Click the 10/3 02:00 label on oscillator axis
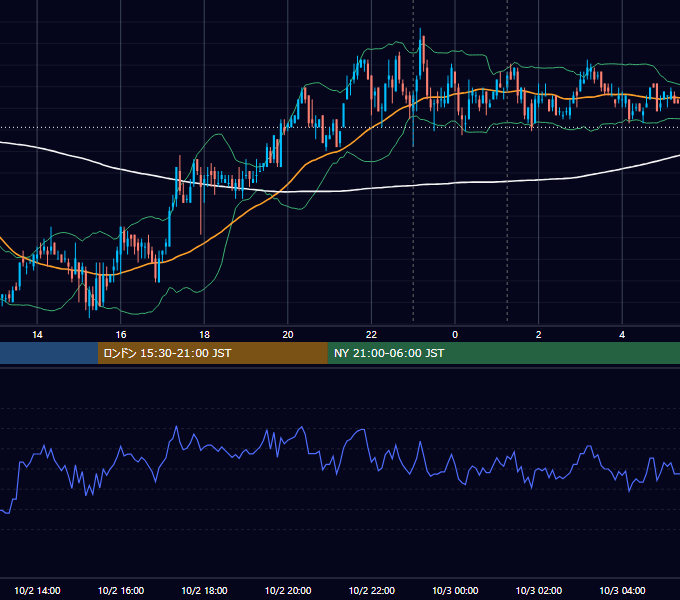 pyautogui.click(x=539, y=590)
